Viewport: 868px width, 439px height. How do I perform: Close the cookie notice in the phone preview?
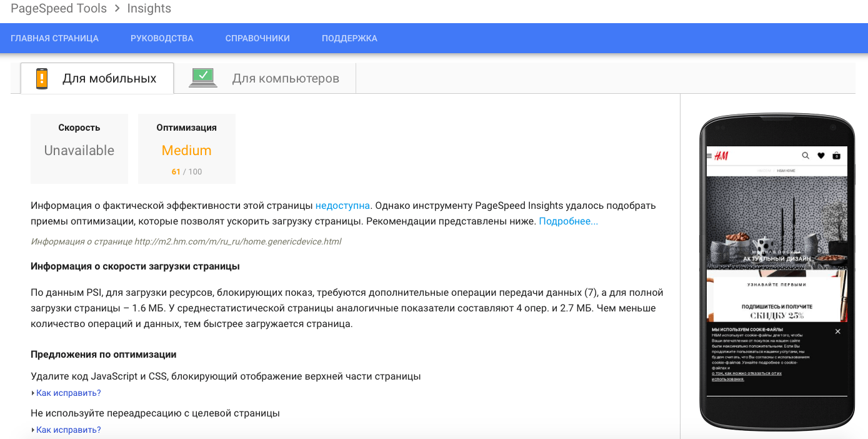pyautogui.click(x=838, y=331)
